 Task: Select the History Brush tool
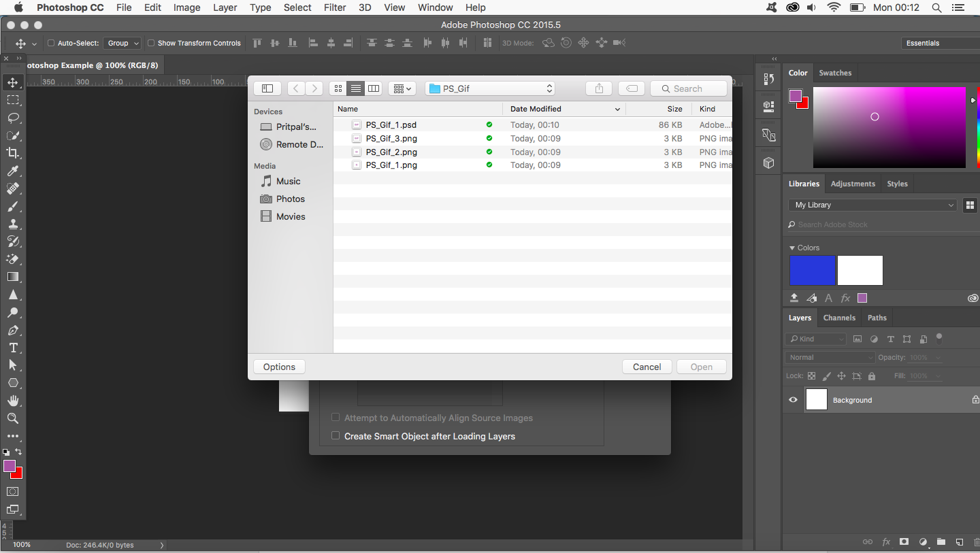point(13,241)
